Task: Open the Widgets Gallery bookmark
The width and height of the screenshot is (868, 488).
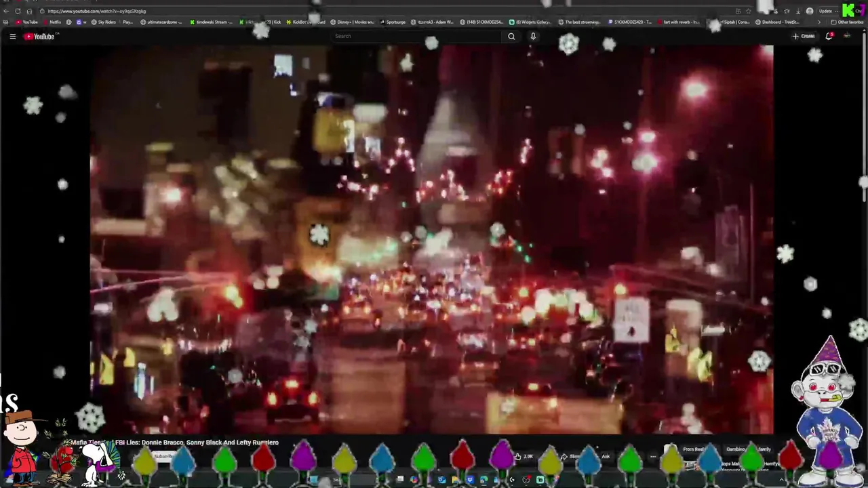Action: pos(530,22)
